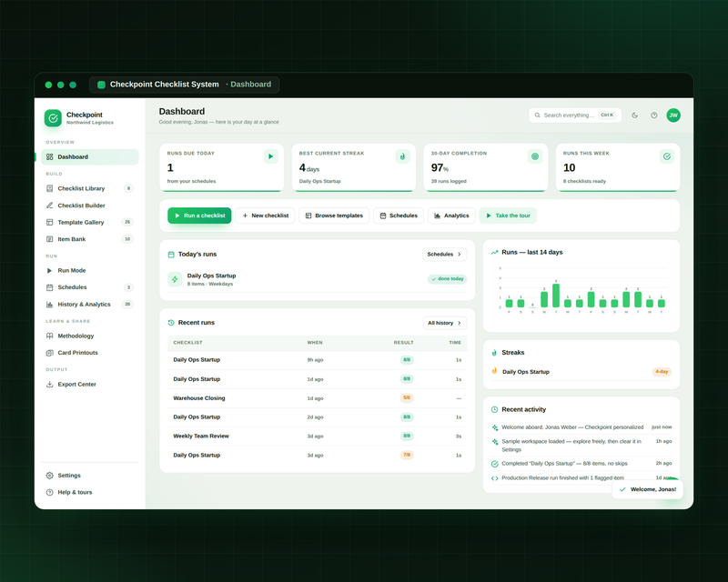Click the Checkpoint logo icon
This screenshot has width=728, height=582.
tap(53, 118)
